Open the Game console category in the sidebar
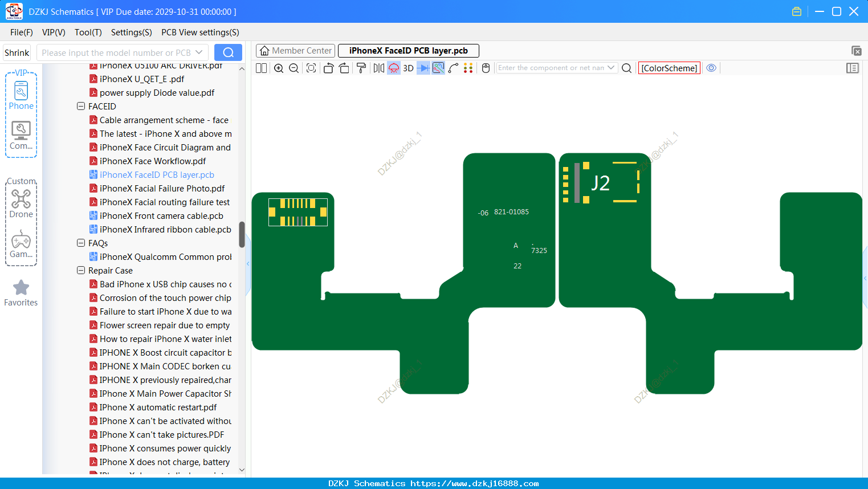 [x=21, y=244]
